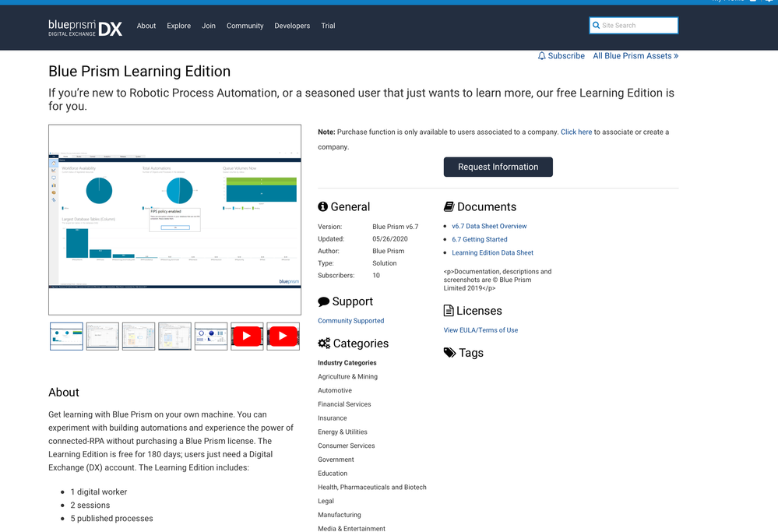Follow the Community Supported link
The width and height of the screenshot is (778, 532).
(350, 321)
